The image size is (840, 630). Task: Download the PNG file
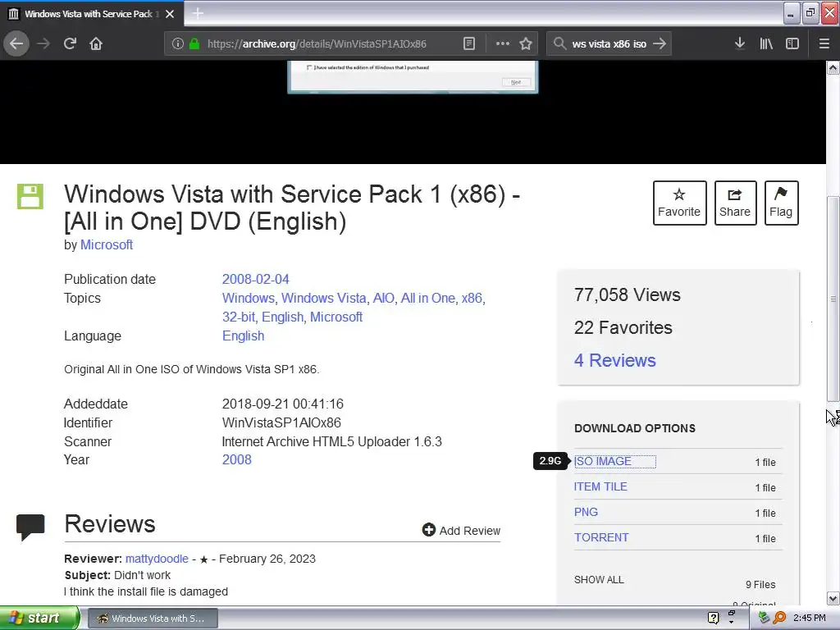tap(586, 512)
